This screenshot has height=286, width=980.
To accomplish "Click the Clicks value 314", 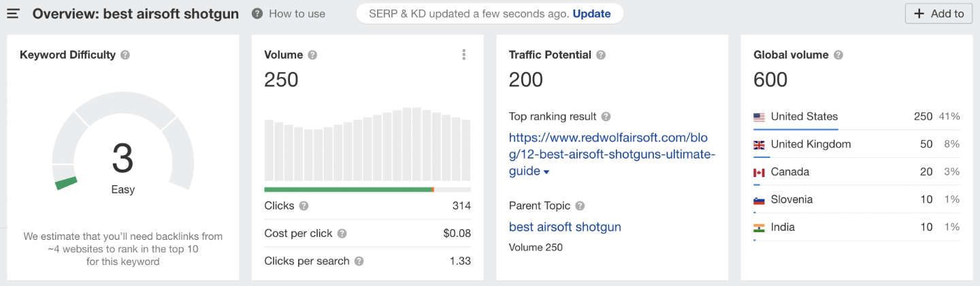I will pyautogui.click(x=461, y=206).
